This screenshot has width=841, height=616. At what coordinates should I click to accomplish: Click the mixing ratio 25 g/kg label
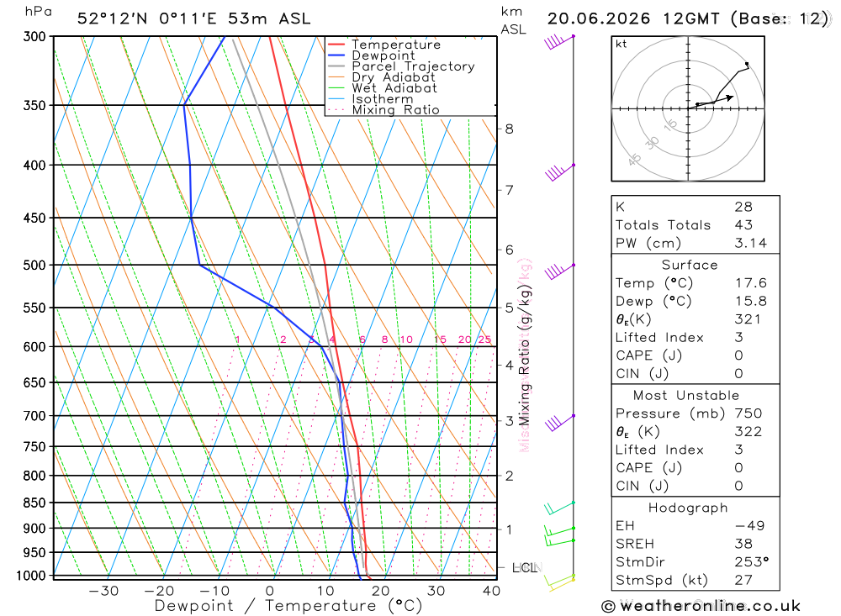click(485, 340)
